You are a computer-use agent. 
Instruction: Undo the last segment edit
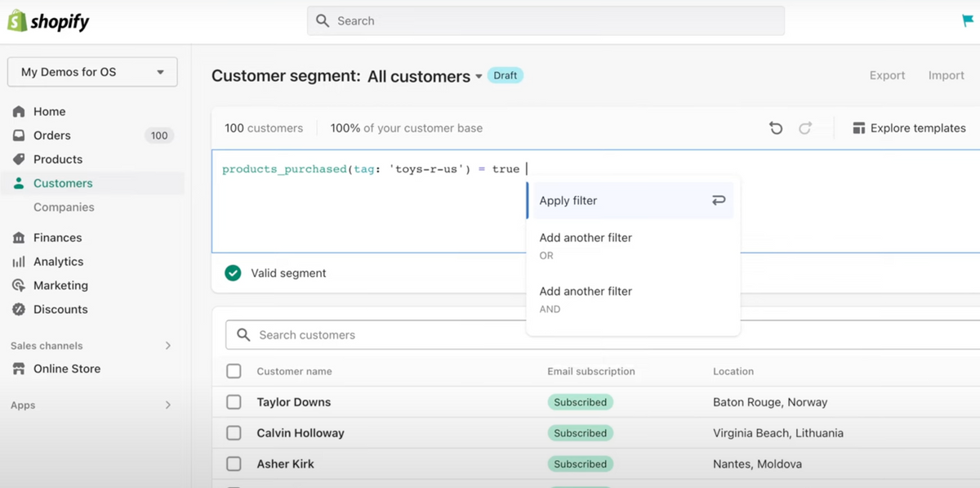pyautogui.click(x=775, y=128)
